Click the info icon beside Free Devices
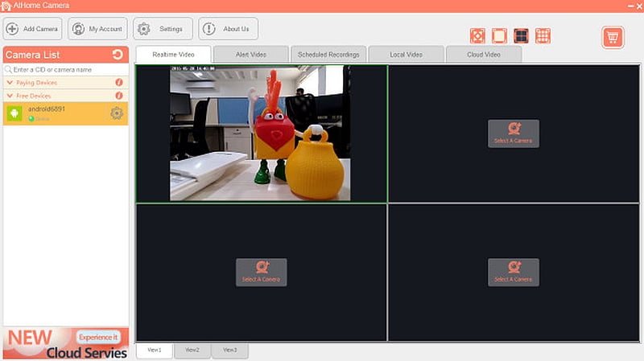The height and width of the screenshot is (361, 644). [x=119, y=96]
